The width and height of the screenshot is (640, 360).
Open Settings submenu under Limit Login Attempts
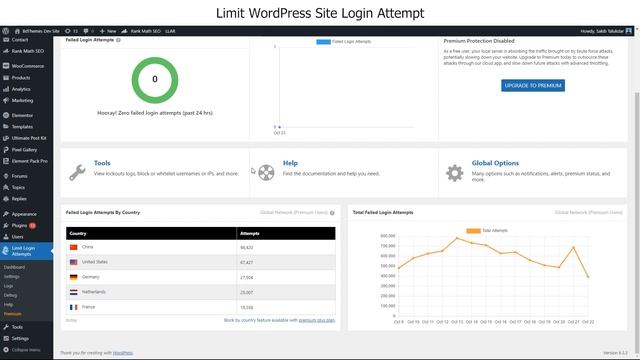tap(12, 277)
